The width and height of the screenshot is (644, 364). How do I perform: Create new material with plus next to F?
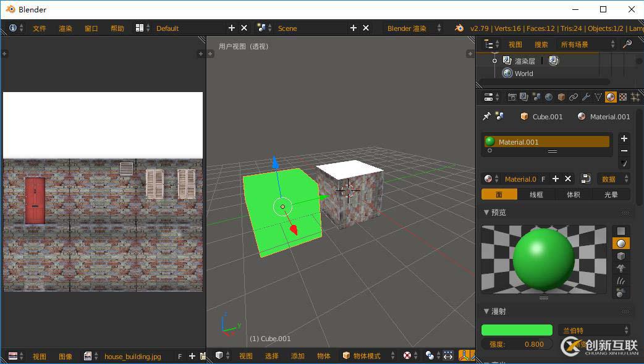(x=555, y=179)
